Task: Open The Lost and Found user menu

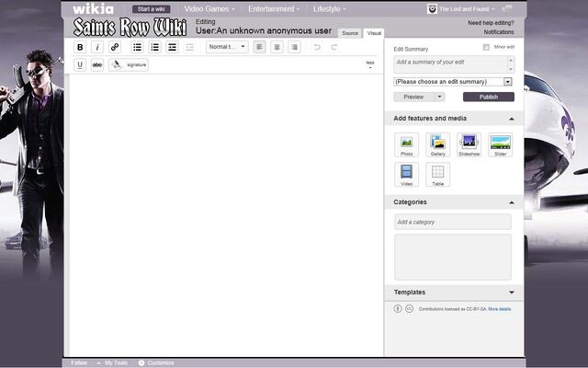Action: coord(467,8)
